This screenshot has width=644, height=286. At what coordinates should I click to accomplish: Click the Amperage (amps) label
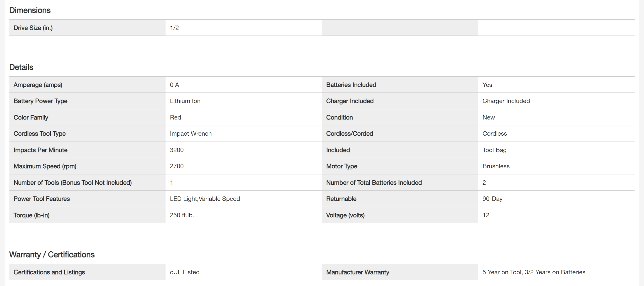pyautogui.click(x=38, y=85)
